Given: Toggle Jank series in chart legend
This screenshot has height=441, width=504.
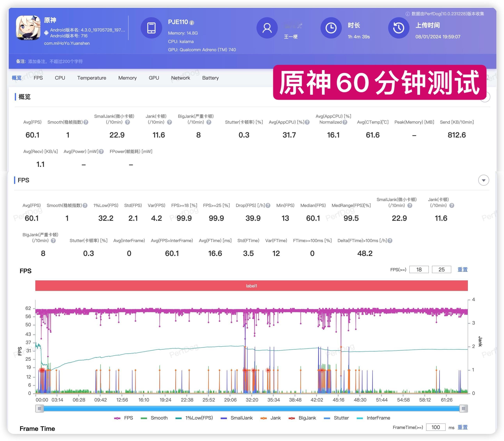Looking at the screenshot, I should pyautogui.click(x=270, y=418).
